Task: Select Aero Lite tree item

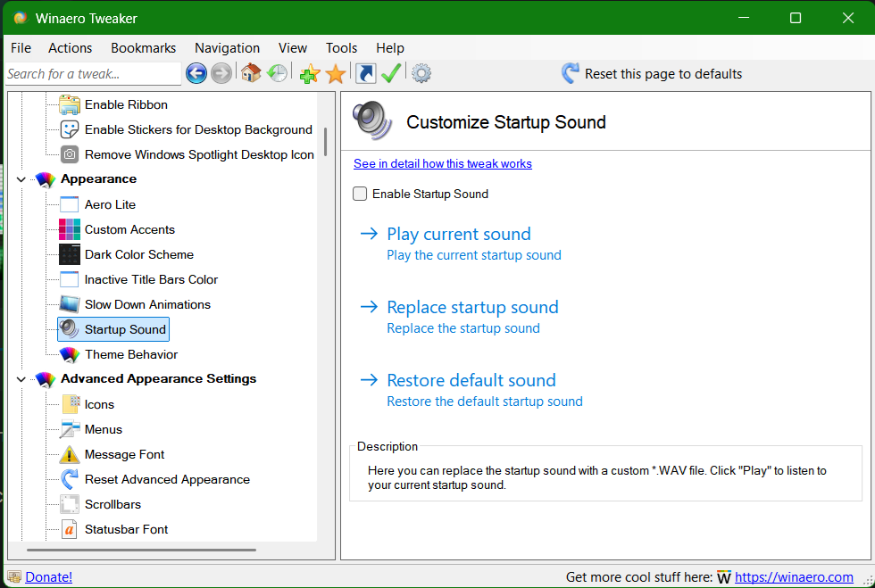Action: coord(110,204)
